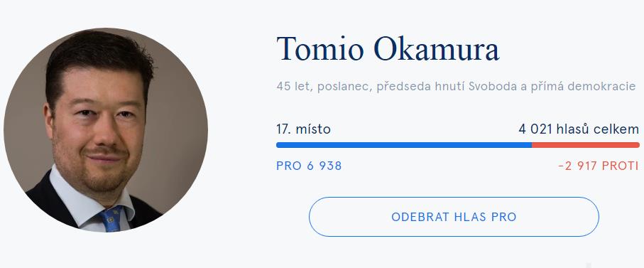Select the "PRO 6 938" vote count

(309, 166)
